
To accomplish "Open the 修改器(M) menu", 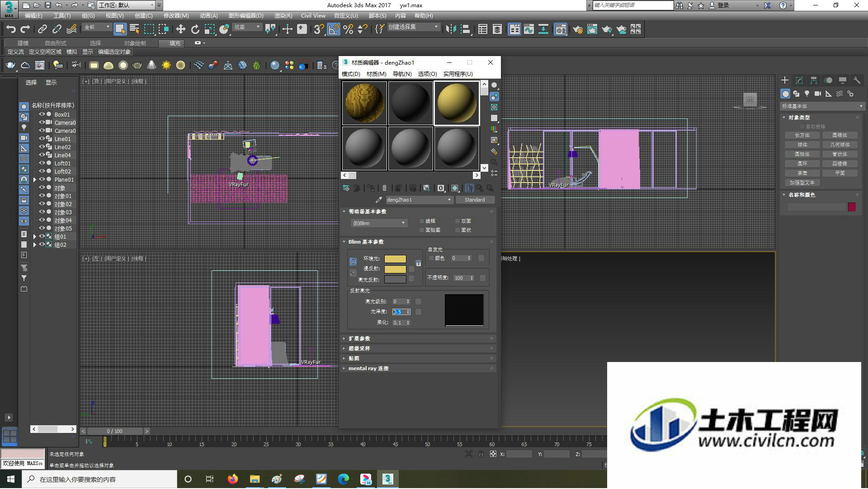I will click(176, 16).
